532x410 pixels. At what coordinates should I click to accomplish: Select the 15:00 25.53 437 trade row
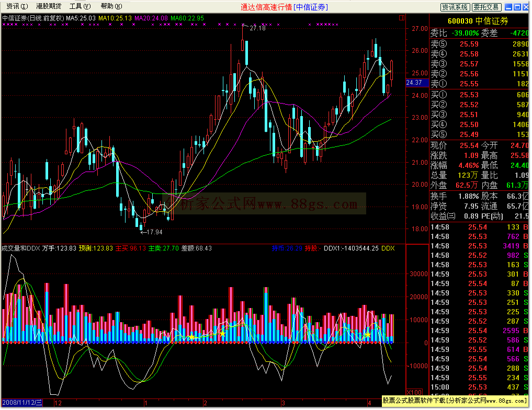(479, 388)
